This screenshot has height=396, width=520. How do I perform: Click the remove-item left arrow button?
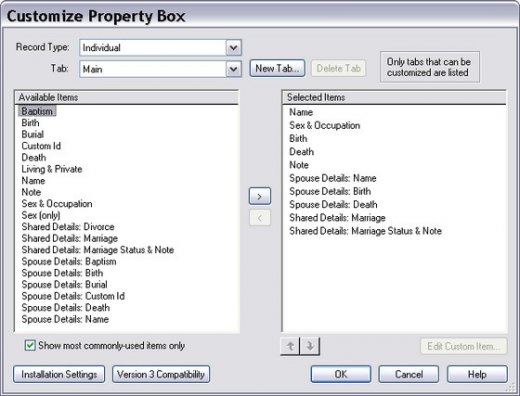[260, 218]
